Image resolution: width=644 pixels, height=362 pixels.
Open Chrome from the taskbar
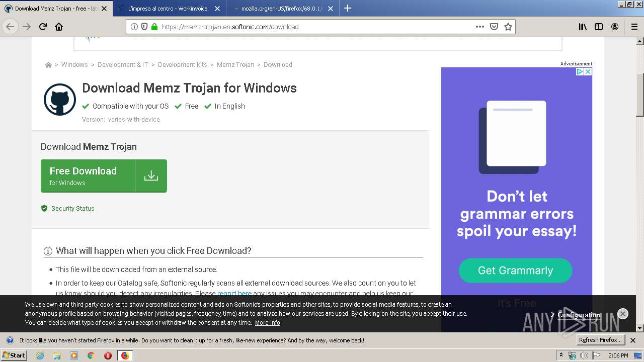[x=91, y=355]
